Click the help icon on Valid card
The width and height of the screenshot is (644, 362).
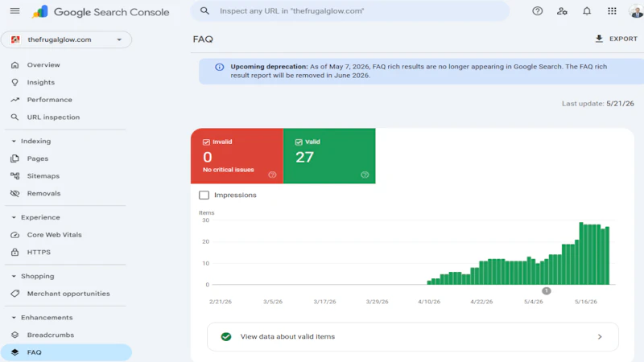[x=365, y=175]
